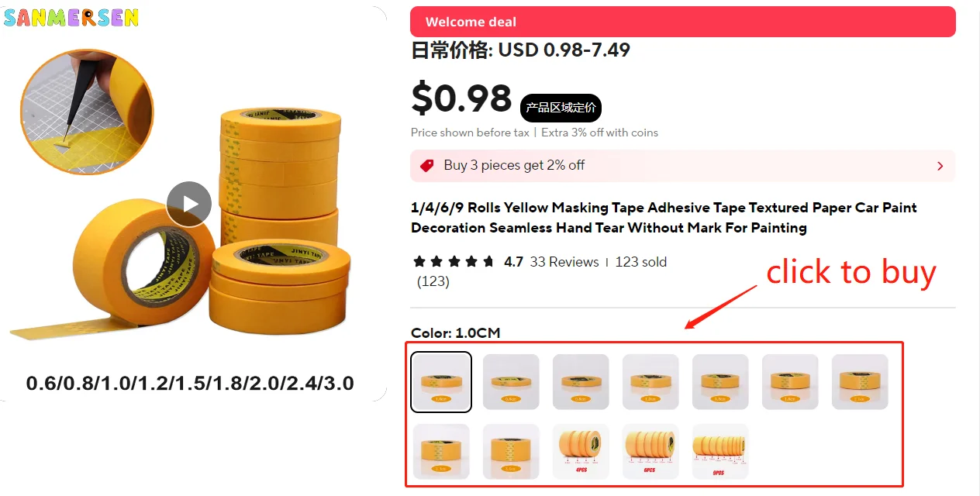Image resolution: width=980 pixels, height=496 pixels.
Task: Choose the 1.2cm tape variant thumbnail
Action: tap(650, 382)
